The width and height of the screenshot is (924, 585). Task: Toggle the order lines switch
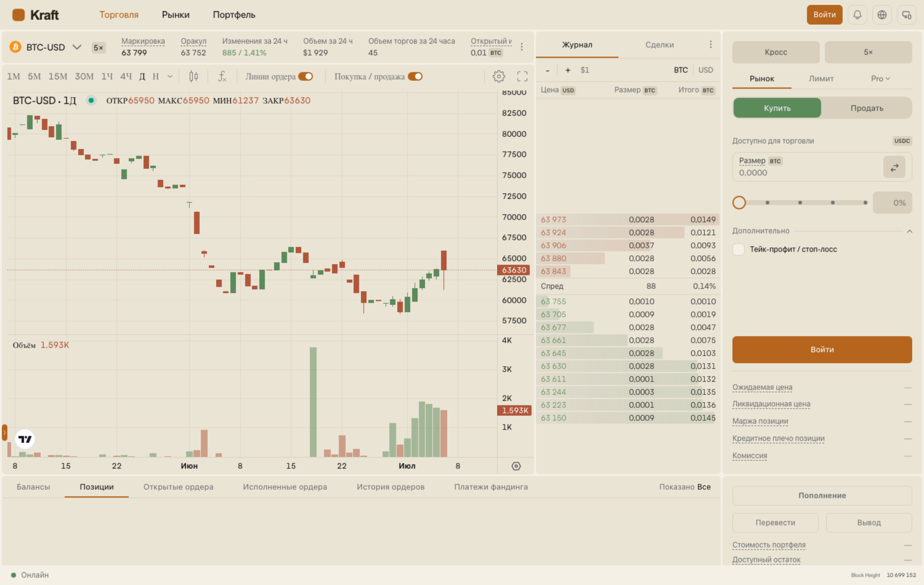click(306, 76)
